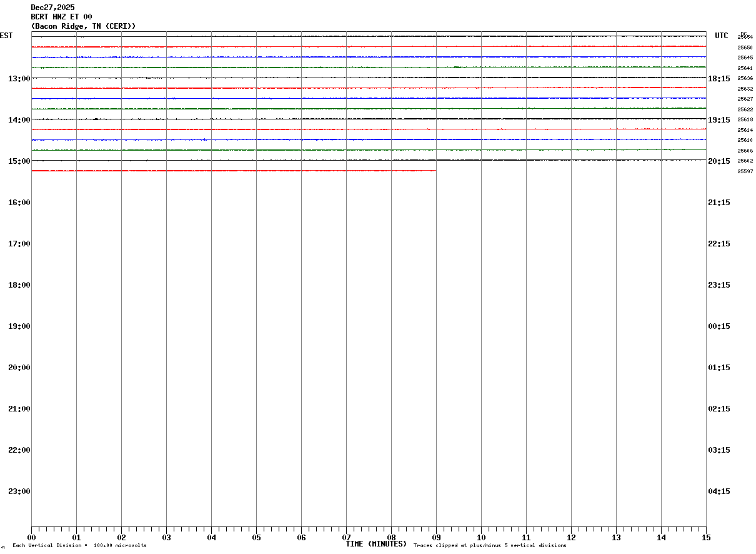Click the DC value 25650
Image resolution: width=756 pixels, height=554 pixels.
click(x=745, y=48)
